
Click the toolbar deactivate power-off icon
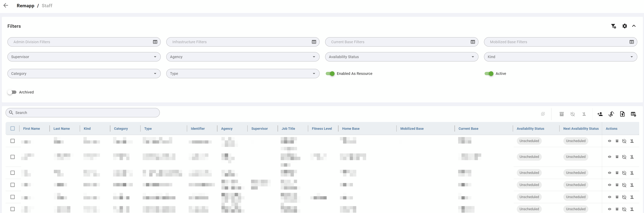(x=572, y=114)
